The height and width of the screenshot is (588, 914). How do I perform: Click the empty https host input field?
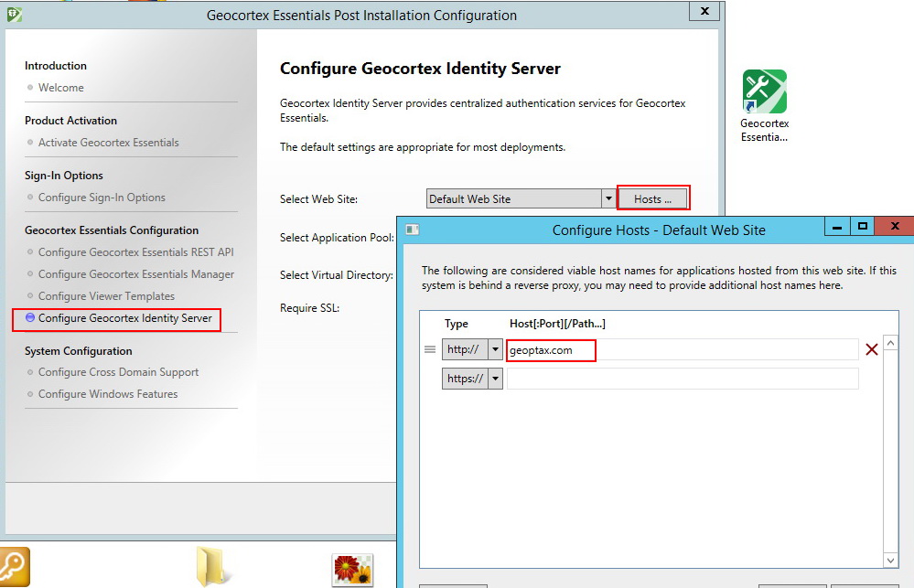point(682,379)
